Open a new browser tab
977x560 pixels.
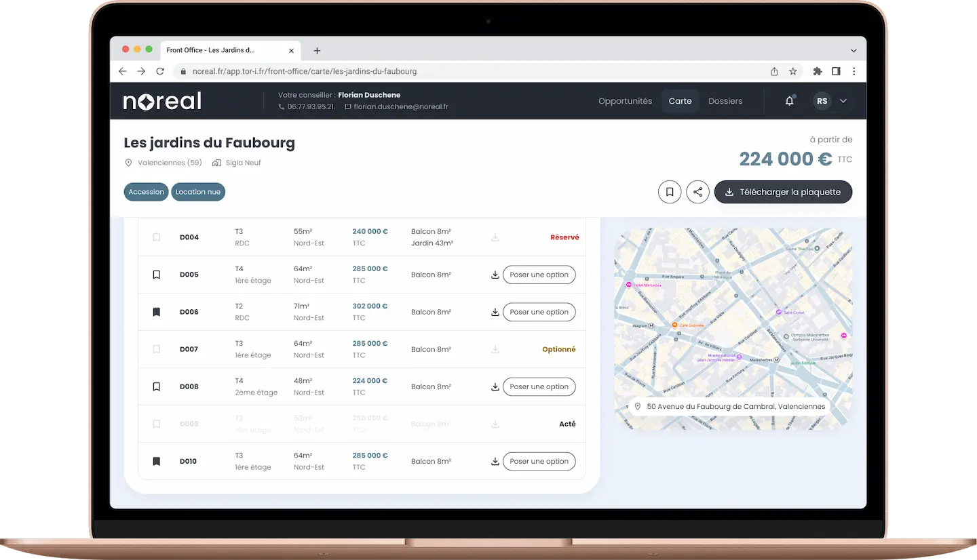(317, 51)
